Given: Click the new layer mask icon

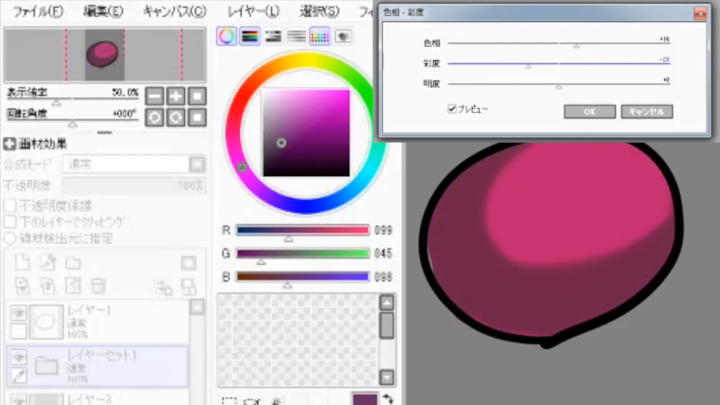Looking at the screenshot, I should point(188,263).
